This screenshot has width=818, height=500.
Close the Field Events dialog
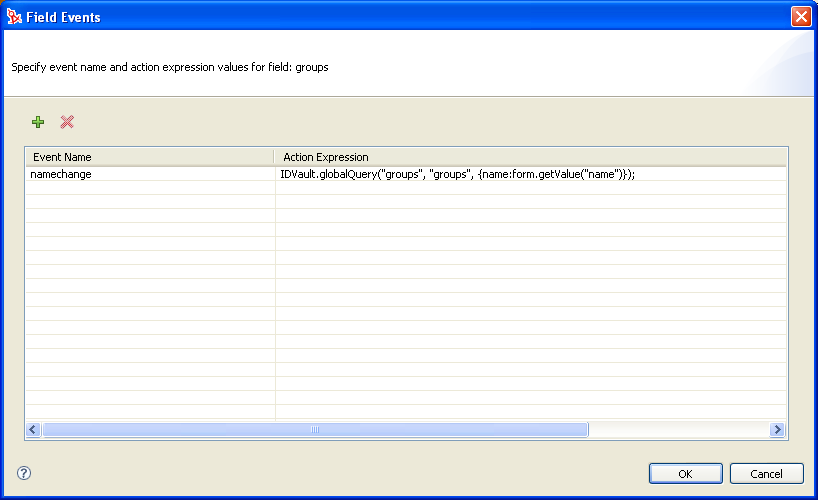pyautogui.click(x=801, y=17)
